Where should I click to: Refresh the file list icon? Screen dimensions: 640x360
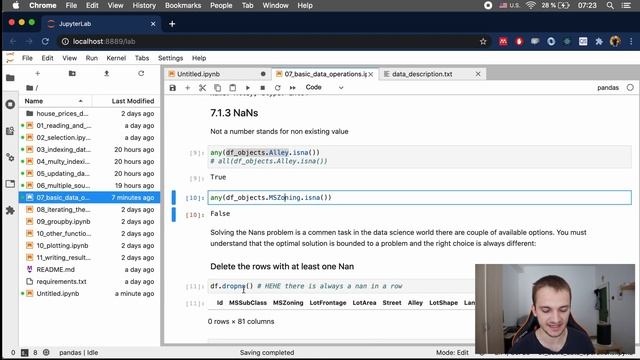tap(141, 73)
